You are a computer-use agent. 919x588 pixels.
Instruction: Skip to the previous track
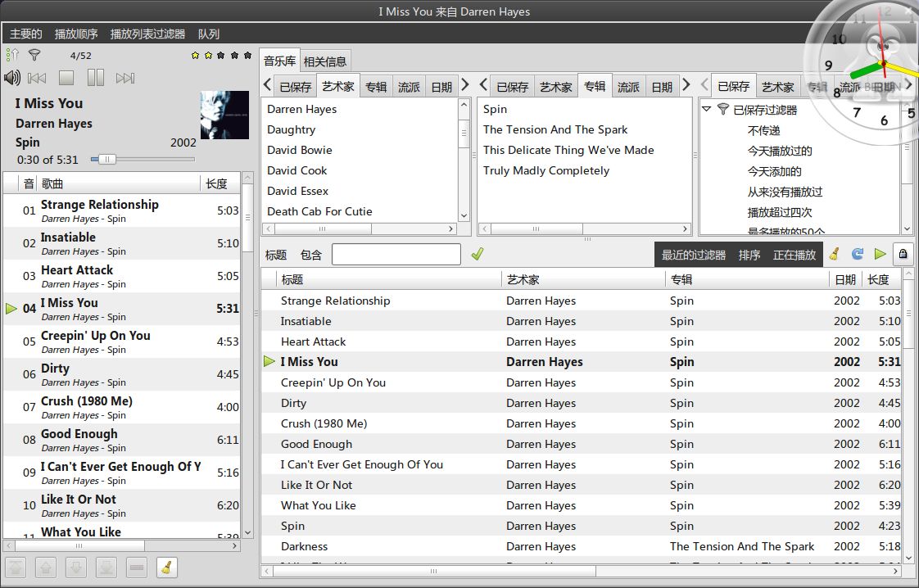pyautogui.click(x=37, y=78)
